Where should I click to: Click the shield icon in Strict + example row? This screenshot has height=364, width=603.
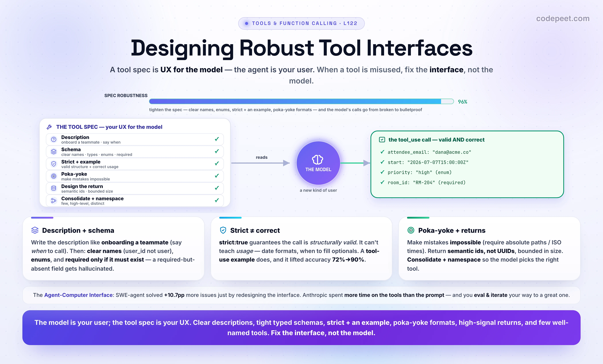point(54,164)
